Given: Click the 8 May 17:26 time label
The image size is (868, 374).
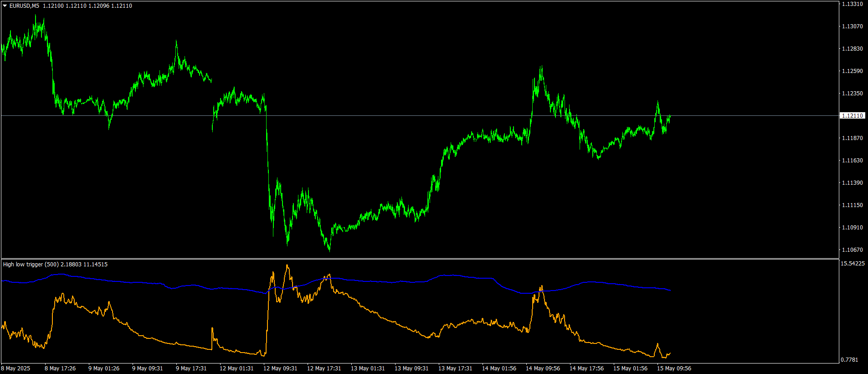Looking at the screenshot, I should [x=60, y=369].
